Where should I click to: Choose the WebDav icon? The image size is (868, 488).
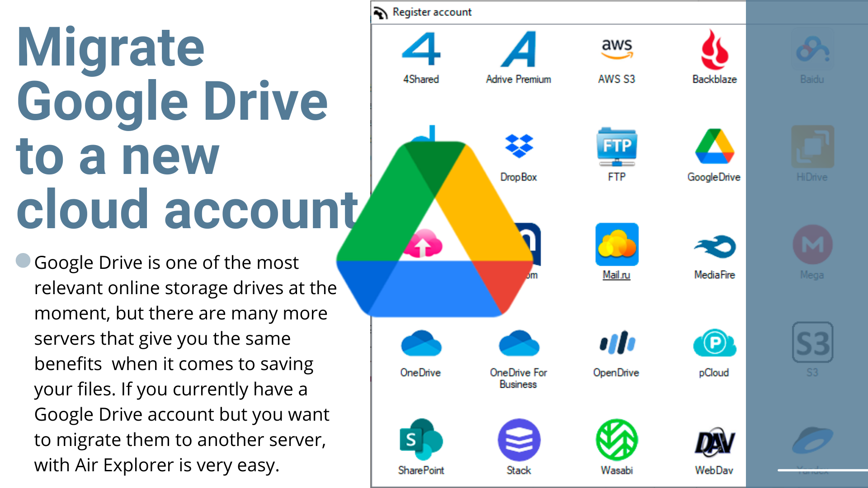pos(714,441)
